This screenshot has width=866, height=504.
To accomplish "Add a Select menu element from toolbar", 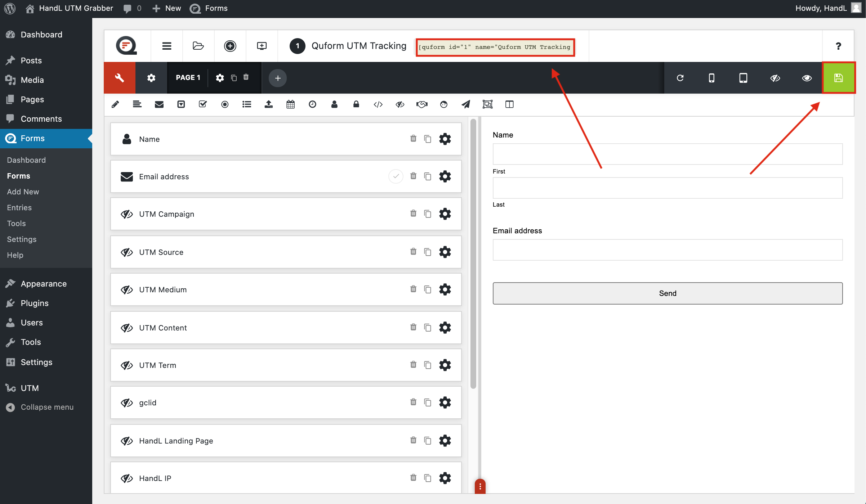I will click(181, 104).
